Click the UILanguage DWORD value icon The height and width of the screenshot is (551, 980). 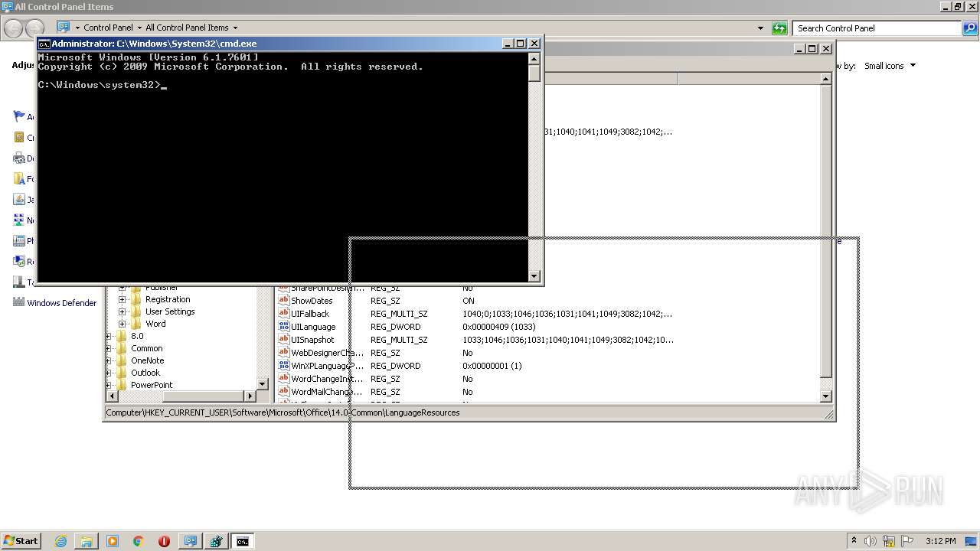(283, 327)
